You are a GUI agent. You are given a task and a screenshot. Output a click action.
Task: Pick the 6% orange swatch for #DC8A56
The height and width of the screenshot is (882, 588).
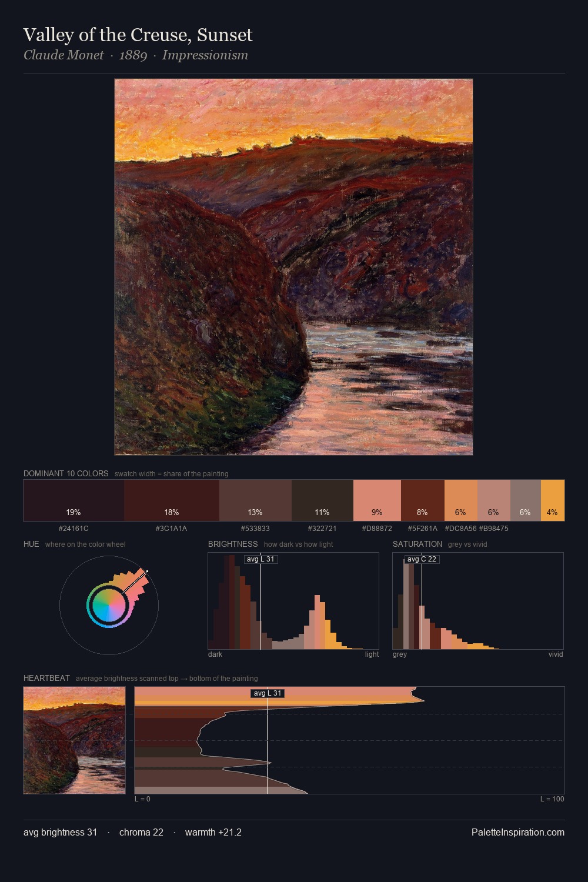461,500
